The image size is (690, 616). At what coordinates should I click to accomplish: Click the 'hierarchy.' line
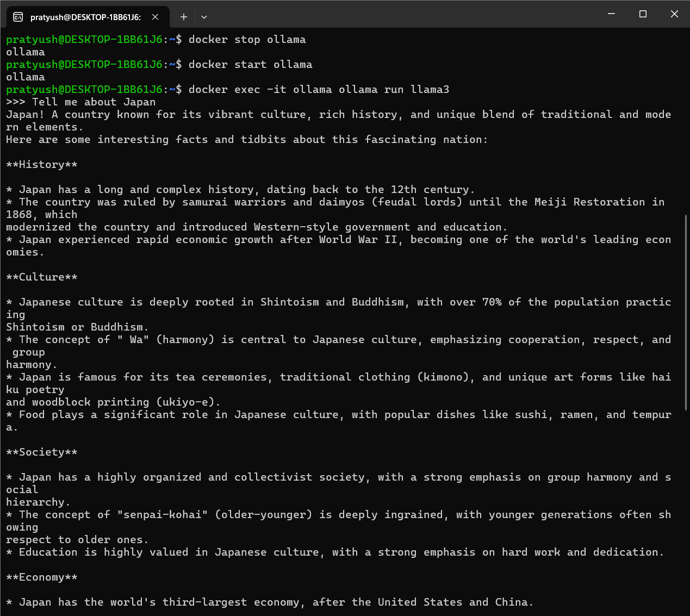[x=38, y=502]
